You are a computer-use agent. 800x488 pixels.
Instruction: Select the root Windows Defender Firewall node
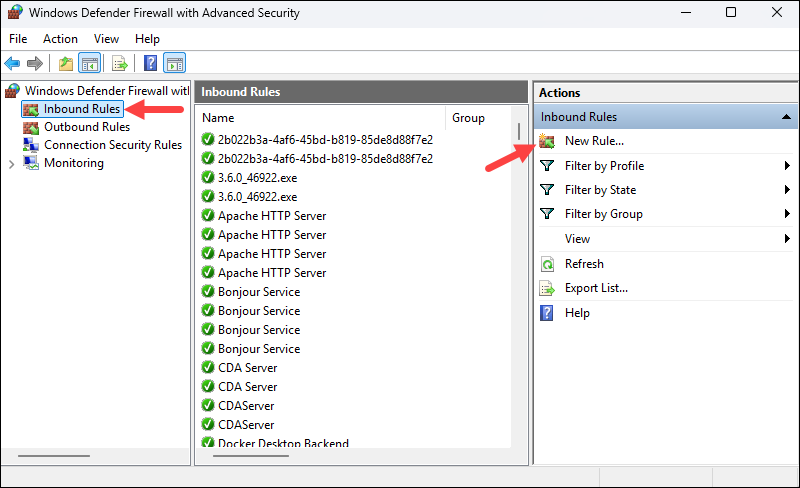point(107,91)
